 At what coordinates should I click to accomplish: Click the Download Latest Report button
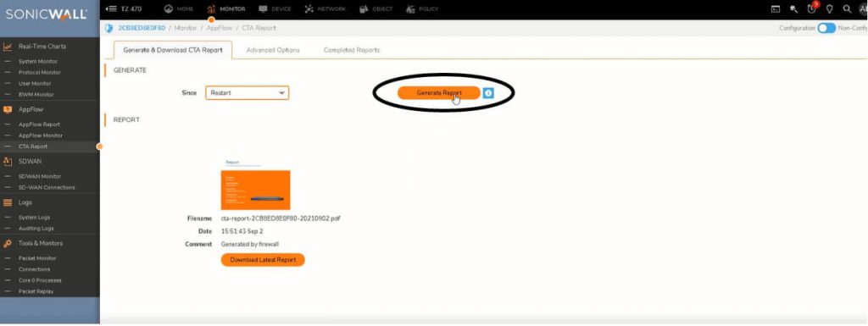263,260
